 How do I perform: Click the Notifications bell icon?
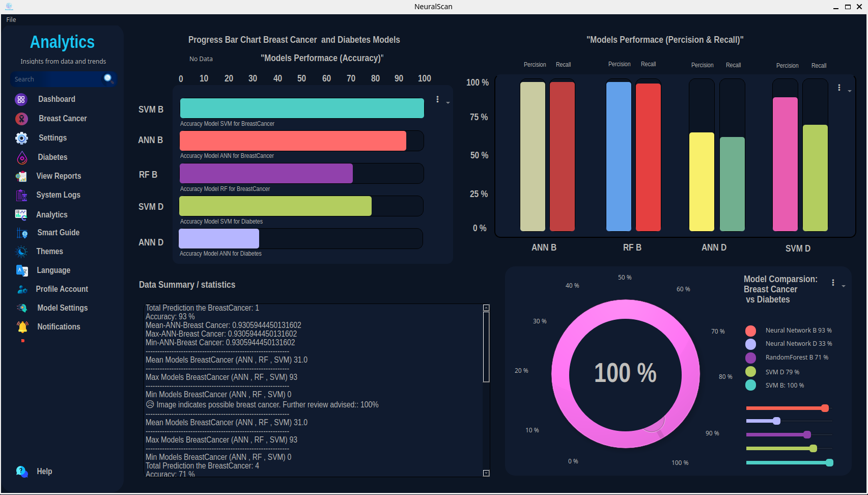tap(22, 327)
